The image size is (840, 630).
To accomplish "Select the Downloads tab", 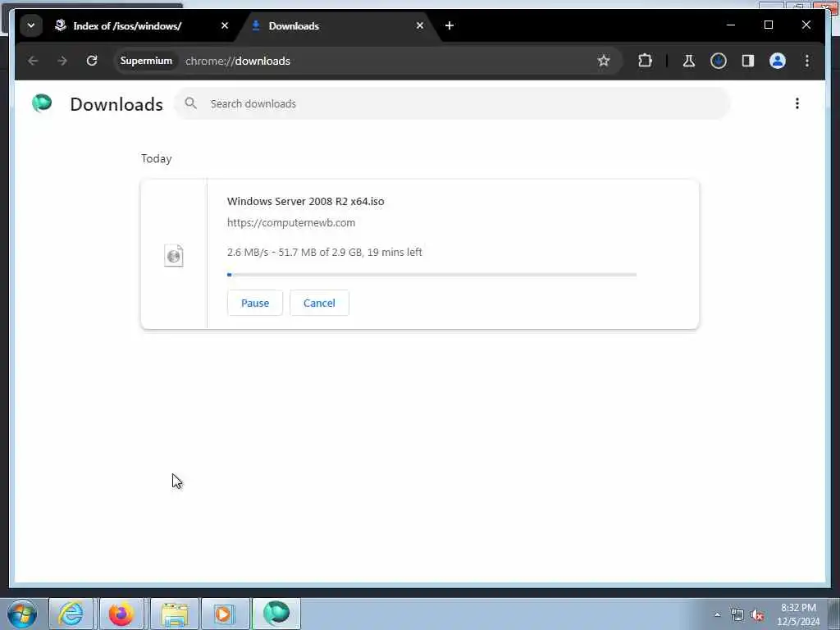I will pyautogui.click(x=294, y=25).
